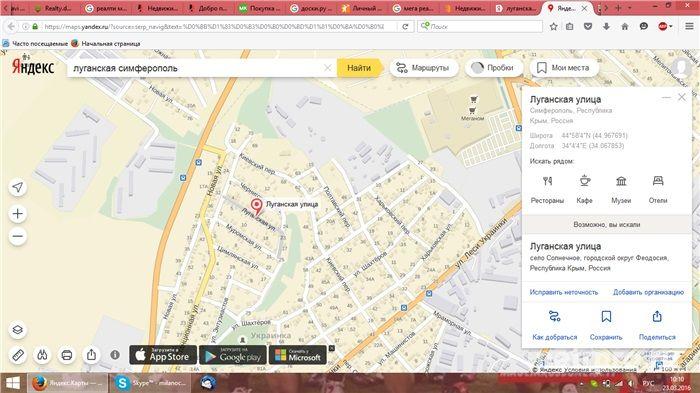Image resolution: width=700 pixels, height=393 pixels.
Task: Open the Skype taskbar item
Action: tap(150, 383)
